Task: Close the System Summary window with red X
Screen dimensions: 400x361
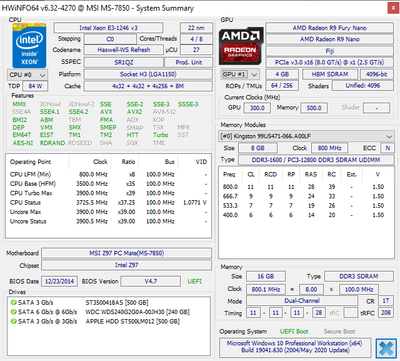Action: (x=392, y=8)
